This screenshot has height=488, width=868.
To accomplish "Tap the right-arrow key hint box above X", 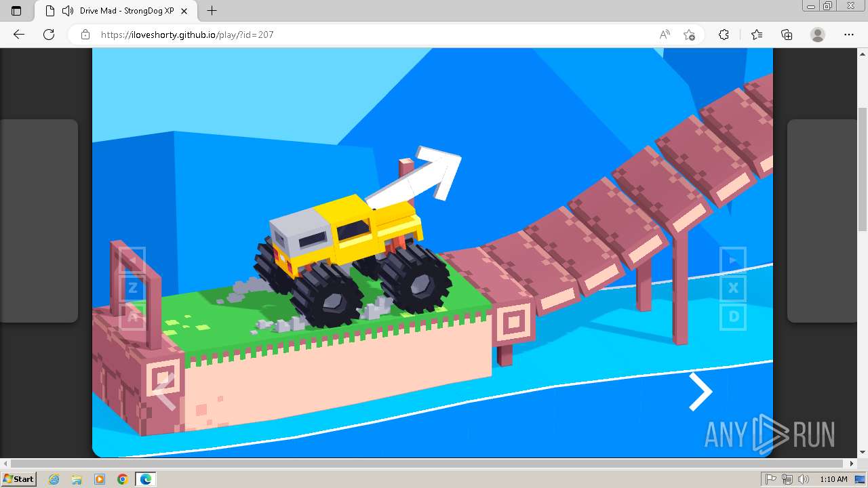I will [x=733, y=260].
